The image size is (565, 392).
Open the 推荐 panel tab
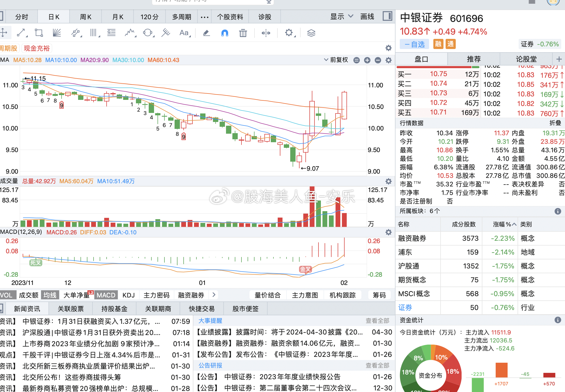pos(474,59)
